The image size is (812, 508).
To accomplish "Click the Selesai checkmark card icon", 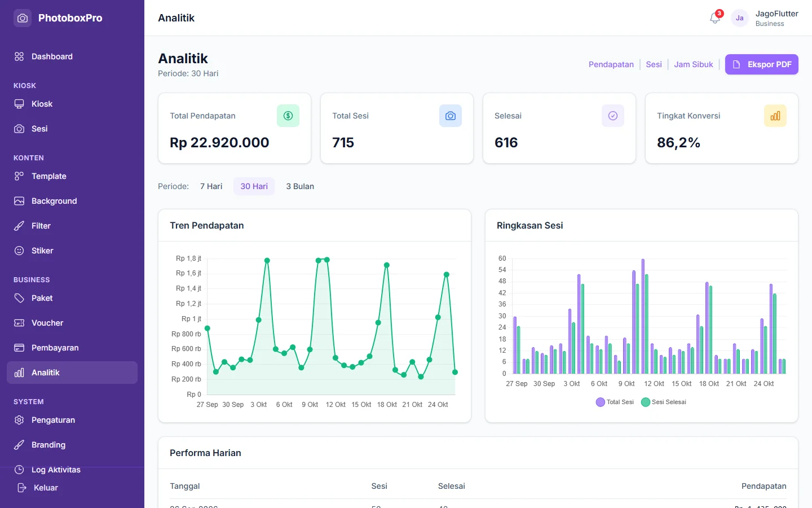I will pos(613,116).
